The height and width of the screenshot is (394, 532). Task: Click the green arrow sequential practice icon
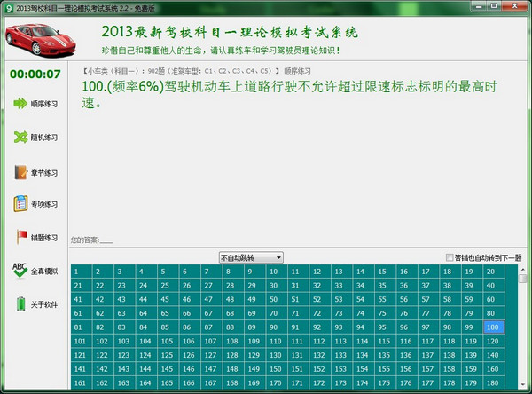[20, 104]
